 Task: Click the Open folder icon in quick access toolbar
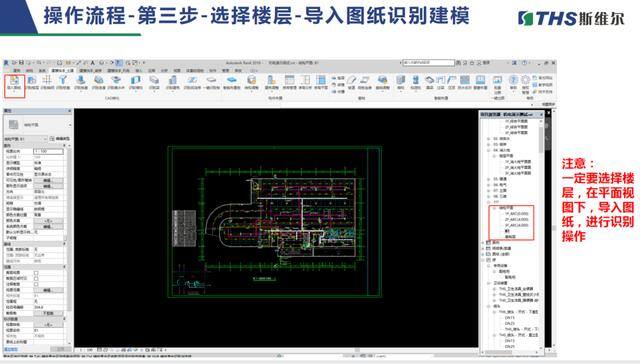14,63
